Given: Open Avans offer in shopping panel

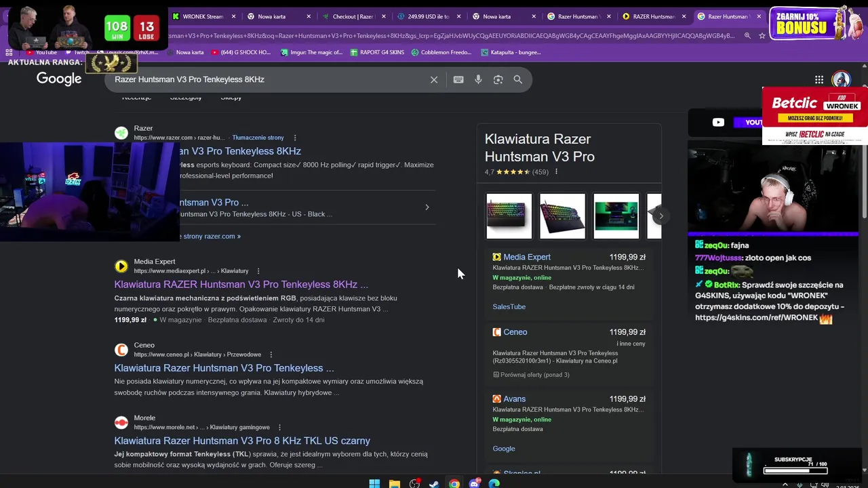Looking at the screenshot, I should [514, 399].
